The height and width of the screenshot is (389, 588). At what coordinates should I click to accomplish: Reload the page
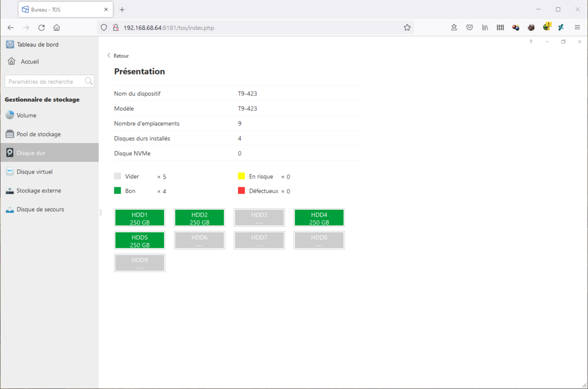click(41, 28)
